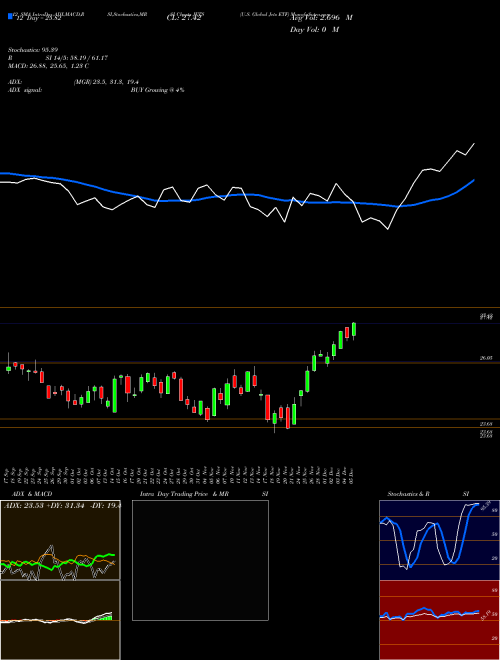Select the 'BUY Growing @ 4%' signal text
The height and width of the screenshot is (660, 500).
coord(157,90)
